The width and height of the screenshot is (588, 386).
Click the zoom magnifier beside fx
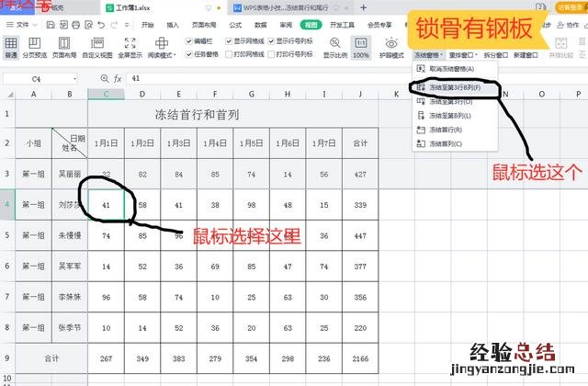[x=105, y=78]
